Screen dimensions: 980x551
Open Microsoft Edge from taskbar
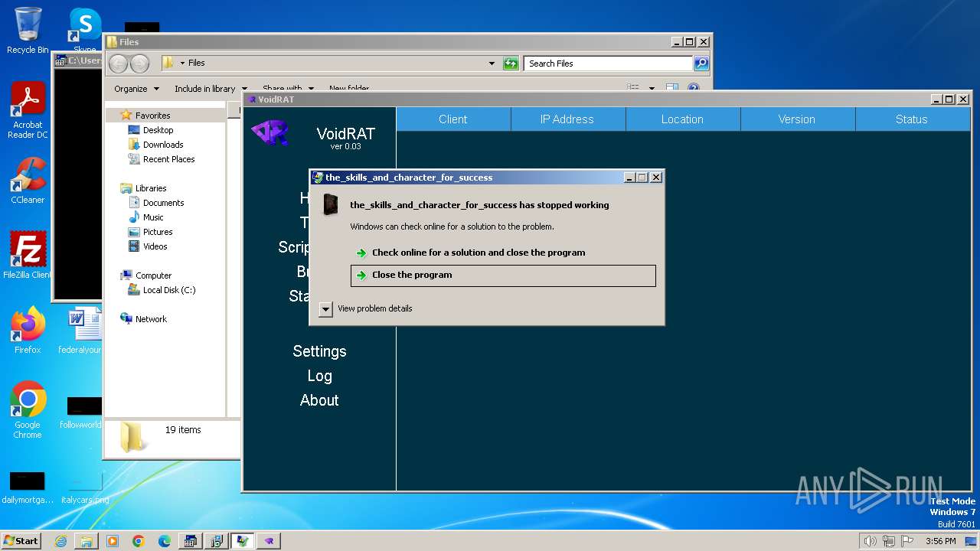[165, 541]
